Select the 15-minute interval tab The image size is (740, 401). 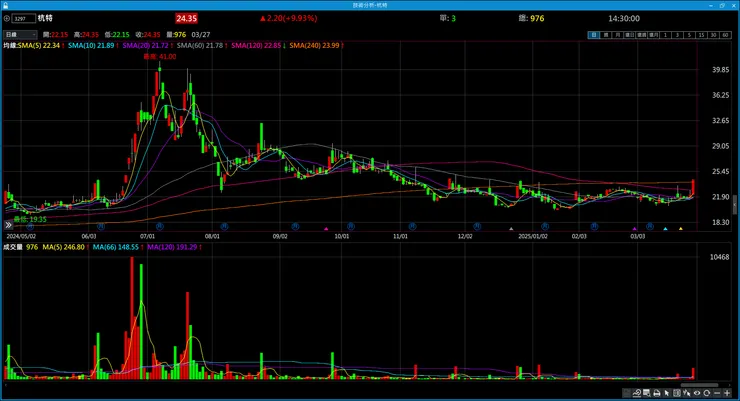coord(702,35)
